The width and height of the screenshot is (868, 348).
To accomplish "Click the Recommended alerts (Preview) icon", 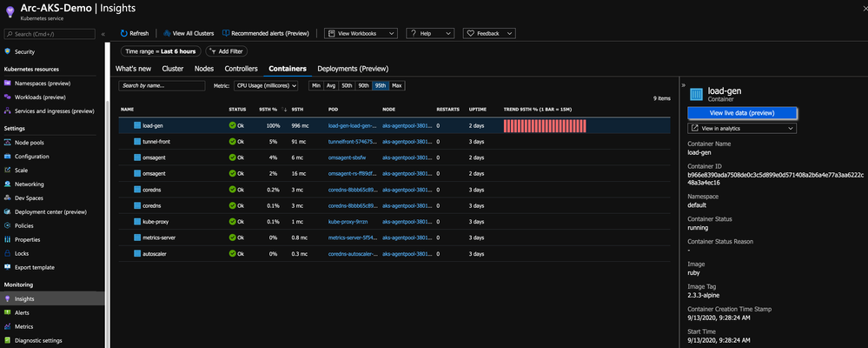I will coord(226,33).
